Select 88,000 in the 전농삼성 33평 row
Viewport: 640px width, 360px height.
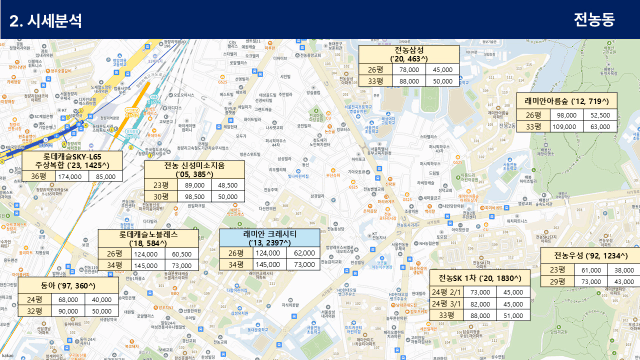pyautogui.click(x=409, y=81)
